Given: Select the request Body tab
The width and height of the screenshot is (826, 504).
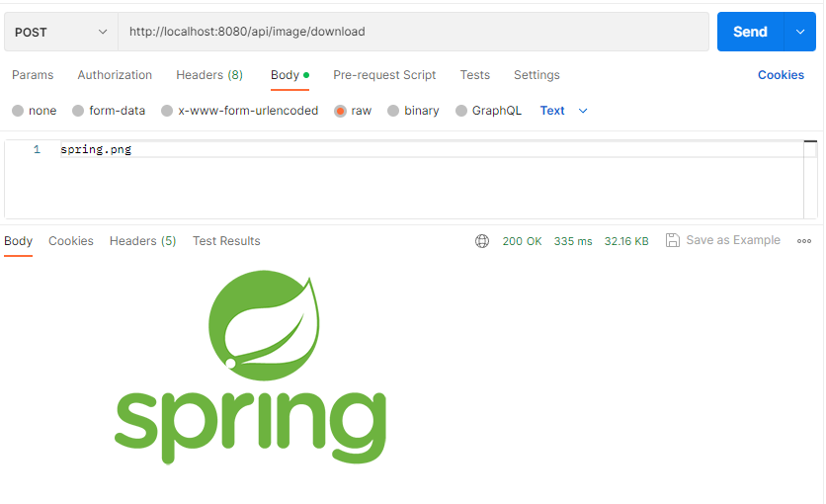Looking at the screenshot, I should point(289,75).
